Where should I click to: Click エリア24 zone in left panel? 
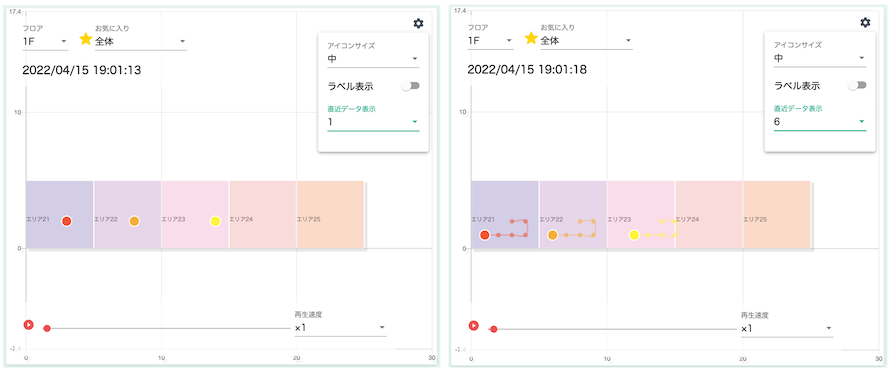[262, 215]
